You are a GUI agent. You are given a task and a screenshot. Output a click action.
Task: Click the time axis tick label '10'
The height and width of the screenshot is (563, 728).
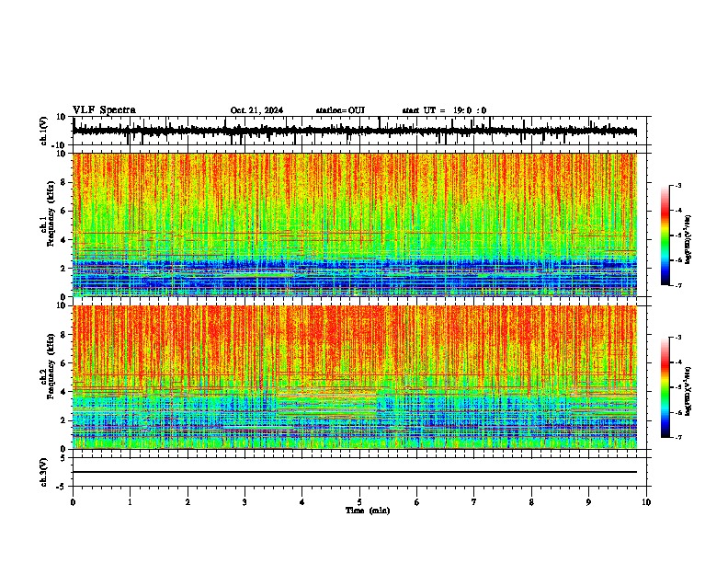pos(646,502)
